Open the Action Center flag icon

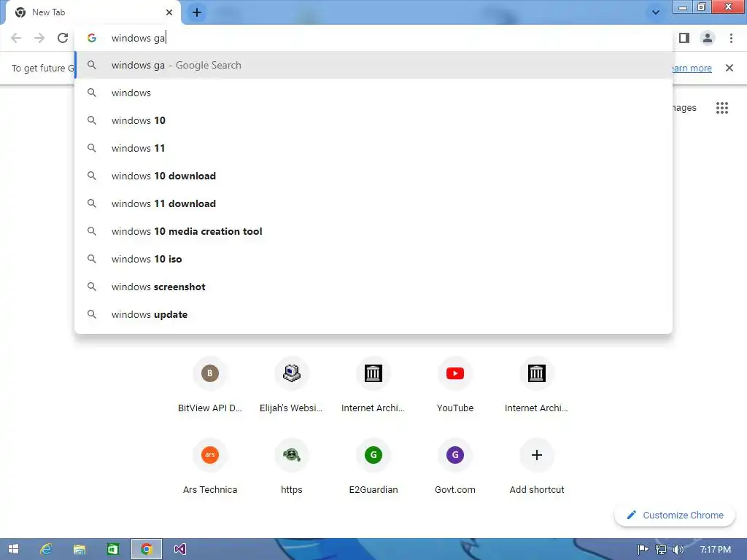[643, 550]
